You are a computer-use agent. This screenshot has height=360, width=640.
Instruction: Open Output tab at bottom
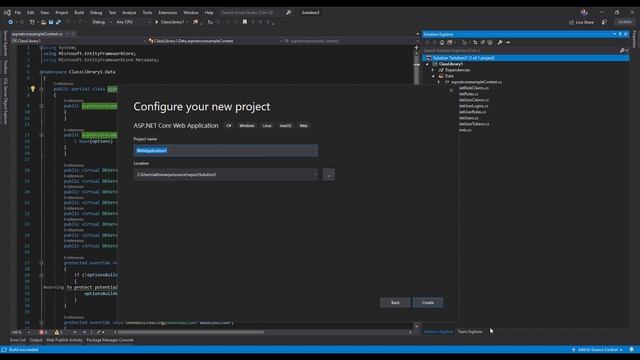[36, 340]
